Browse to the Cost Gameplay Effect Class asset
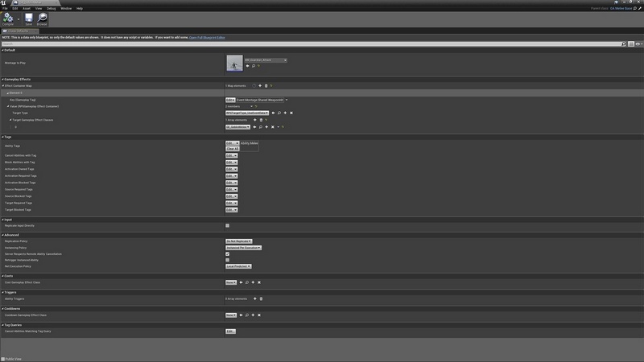644x362 pixels. (x=246, y=282)
